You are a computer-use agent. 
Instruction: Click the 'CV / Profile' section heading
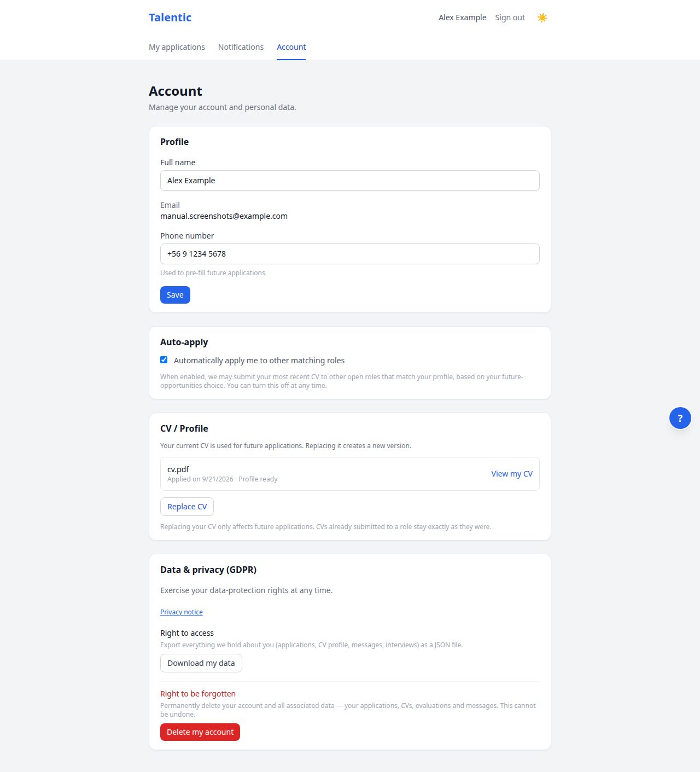[184, 428]
